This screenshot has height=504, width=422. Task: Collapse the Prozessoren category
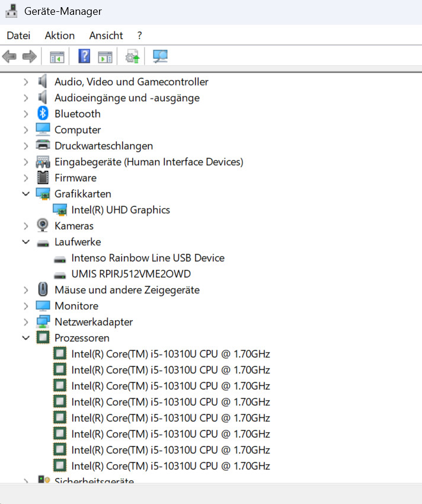(25, 338)
